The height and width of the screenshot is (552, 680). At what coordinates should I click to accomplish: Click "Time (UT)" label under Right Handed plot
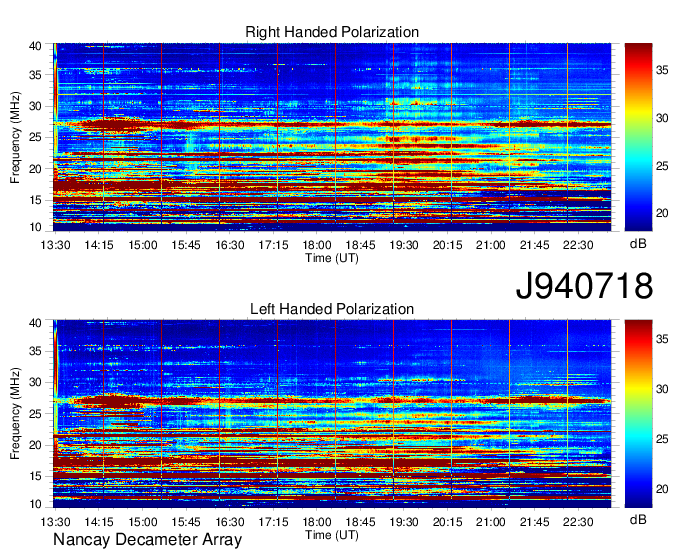pos(332,258)
